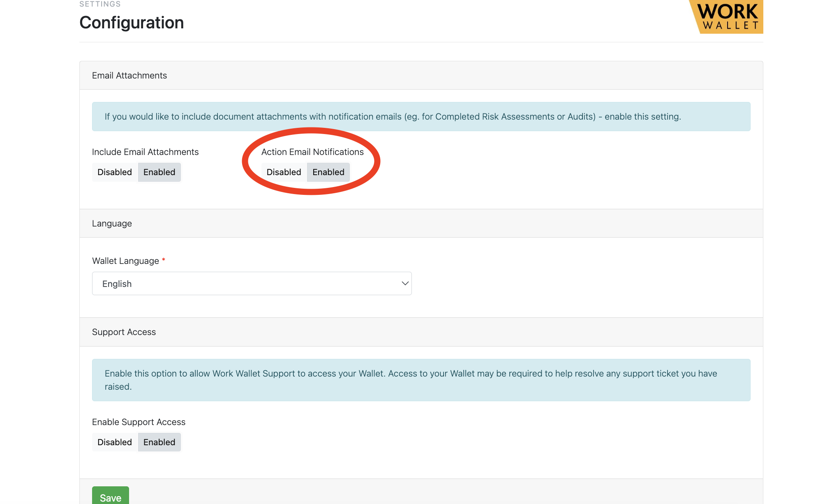Click the email attachments info banner text

pyautogui.click(x=393, y=117)
